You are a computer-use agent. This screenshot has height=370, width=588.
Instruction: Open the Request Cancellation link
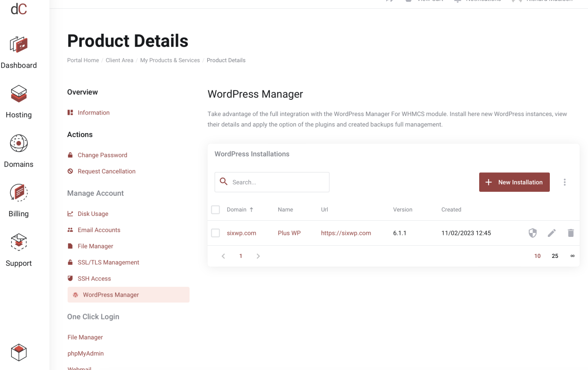pos(106,171)
